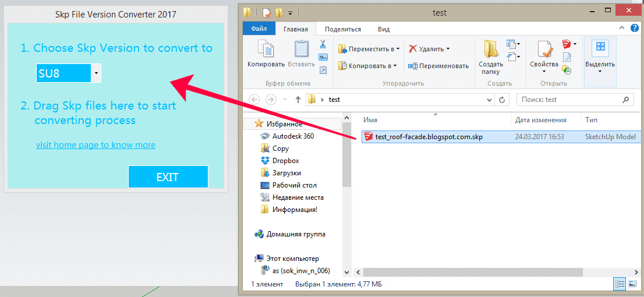Click the Back navigation arrow
644x297 pixels.
point(254,100)
